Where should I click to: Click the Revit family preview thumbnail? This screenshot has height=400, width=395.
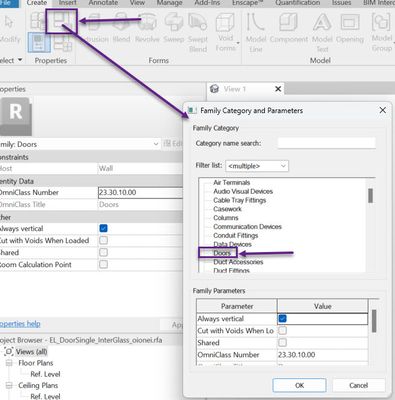pyautogui.click(x=16, y=116)
